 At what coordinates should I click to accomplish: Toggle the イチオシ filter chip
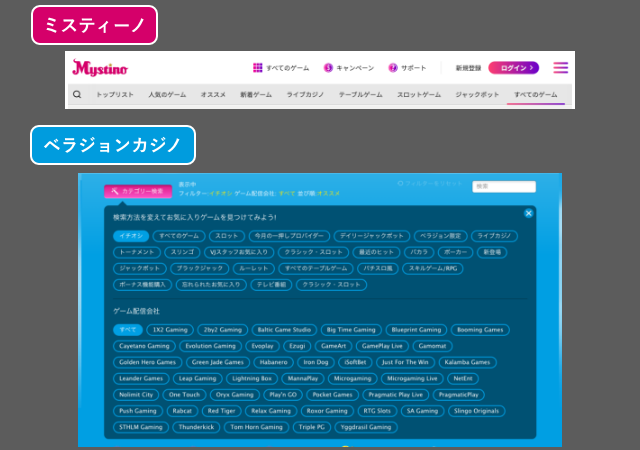130,236
